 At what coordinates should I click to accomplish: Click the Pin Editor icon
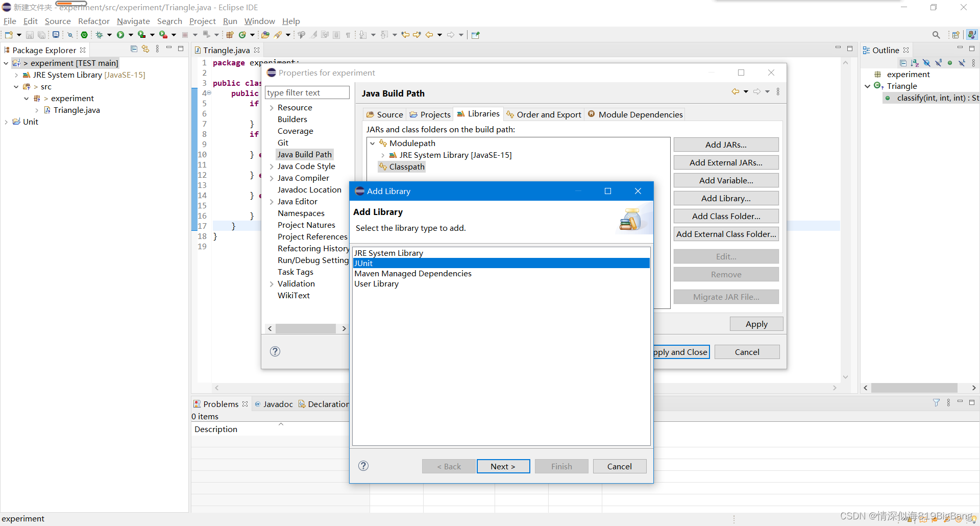pos(476,35)
